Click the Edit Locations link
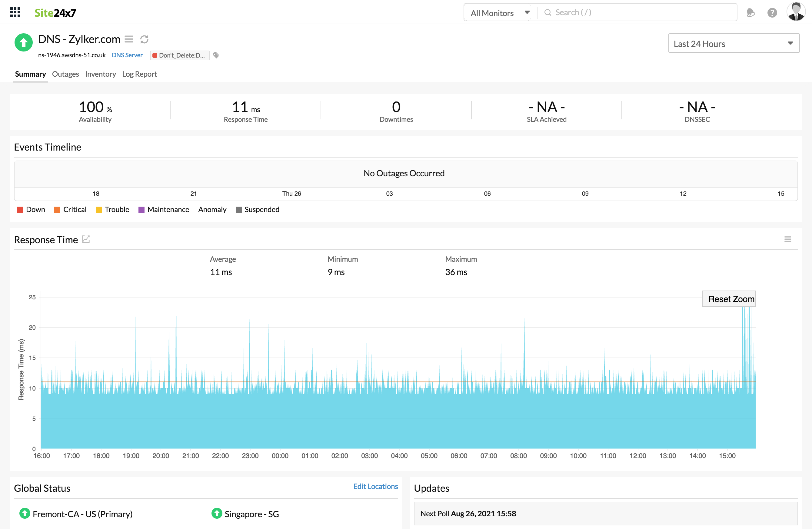Image resolution: width=812 pixels, height=529 pixels. pyautogui.click(x=375, y=486)
